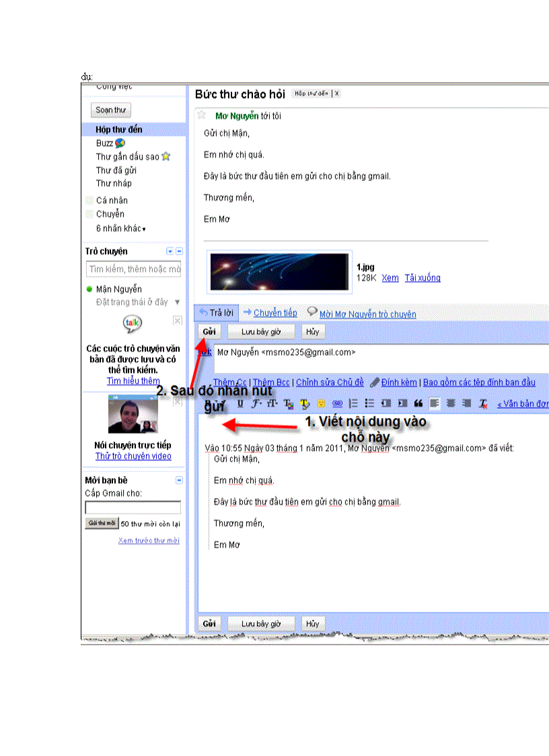Insert a hyperlink using the chain icon

pyautogui.click(x=336, y=403)
